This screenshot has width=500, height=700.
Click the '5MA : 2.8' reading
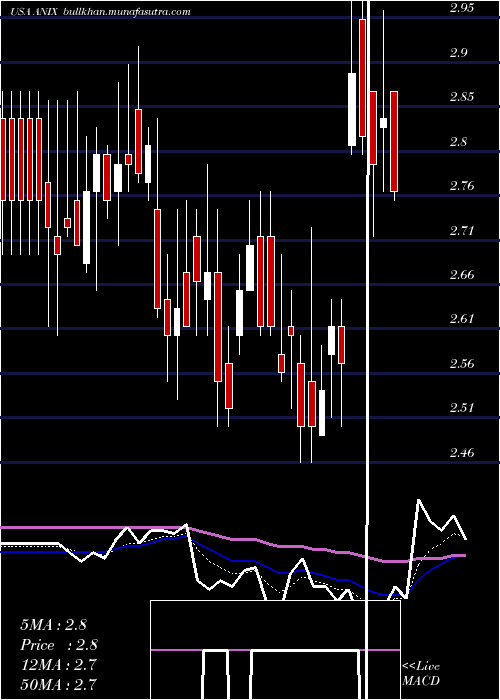[54, 625]
